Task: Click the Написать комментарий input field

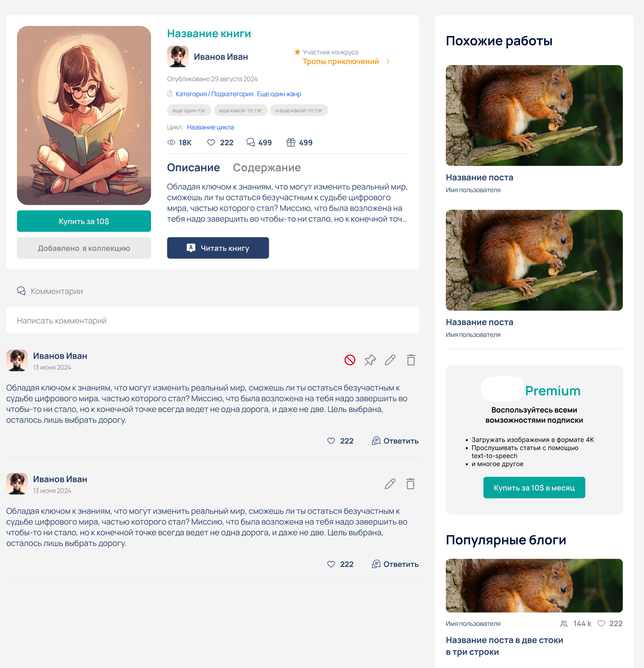Action: click(213, 321)
